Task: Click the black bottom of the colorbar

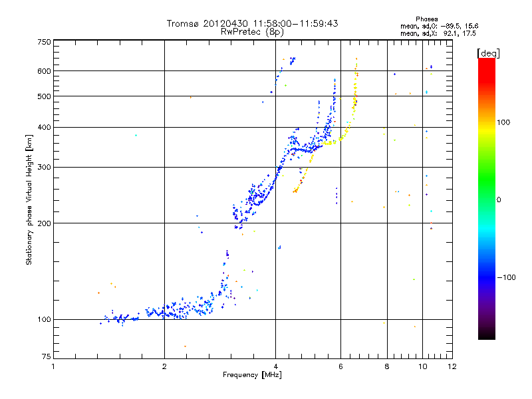Action: point(487,334)
